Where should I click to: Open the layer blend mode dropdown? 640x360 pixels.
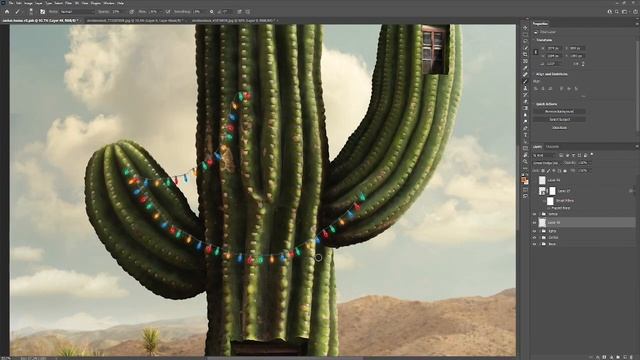click(x=547, y=163)
